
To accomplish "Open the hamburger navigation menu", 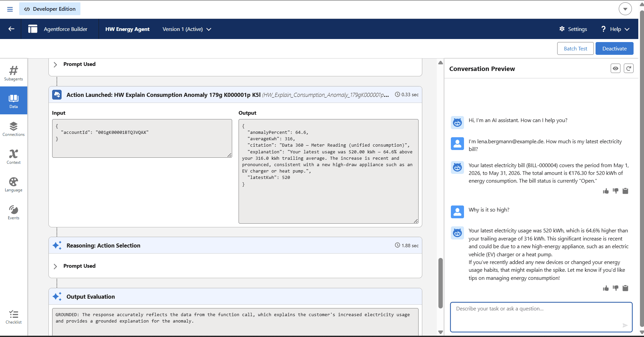I will (x=10, y=9).
